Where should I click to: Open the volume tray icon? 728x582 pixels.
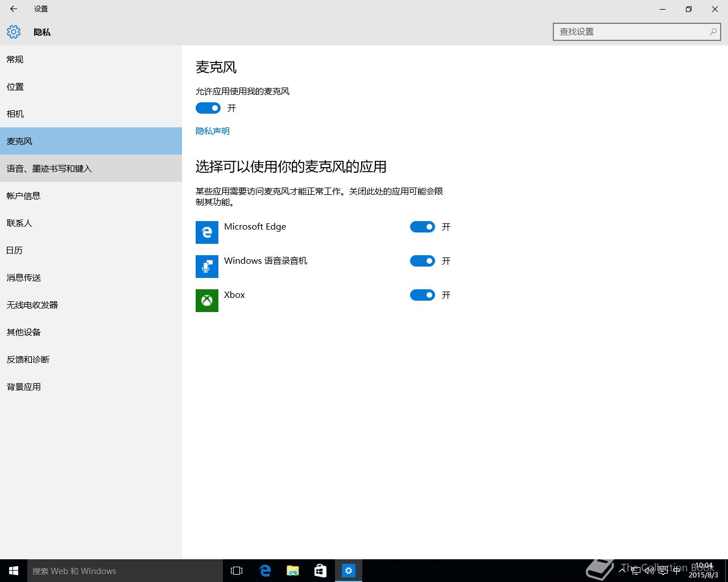(x=649, y=571)
